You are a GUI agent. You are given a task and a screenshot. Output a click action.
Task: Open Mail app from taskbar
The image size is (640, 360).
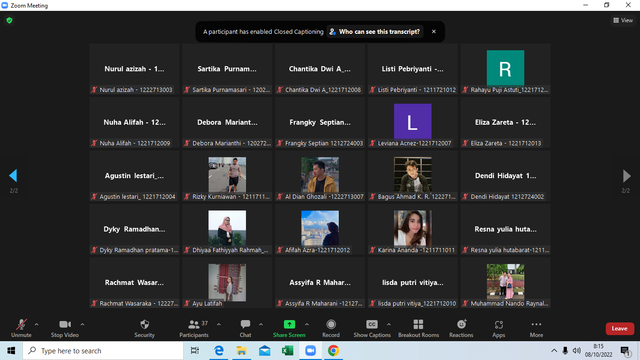pyautogui.click(x=264, y=351)
